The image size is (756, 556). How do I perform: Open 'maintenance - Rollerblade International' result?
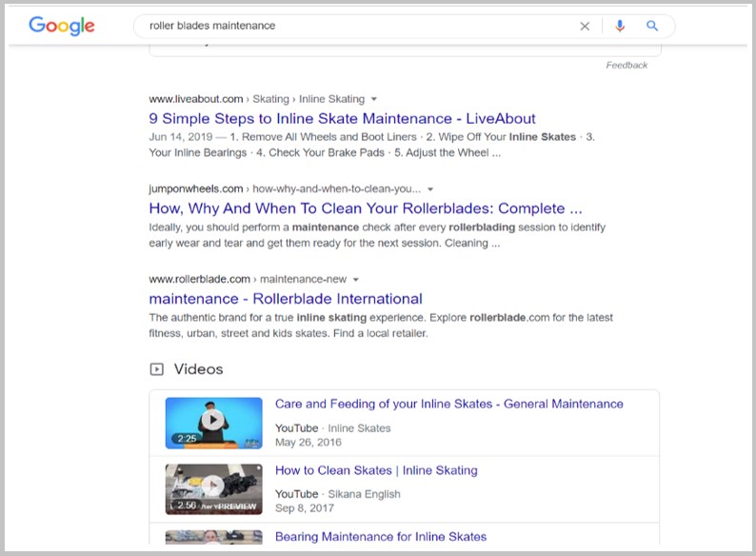[x=286, y=299]
